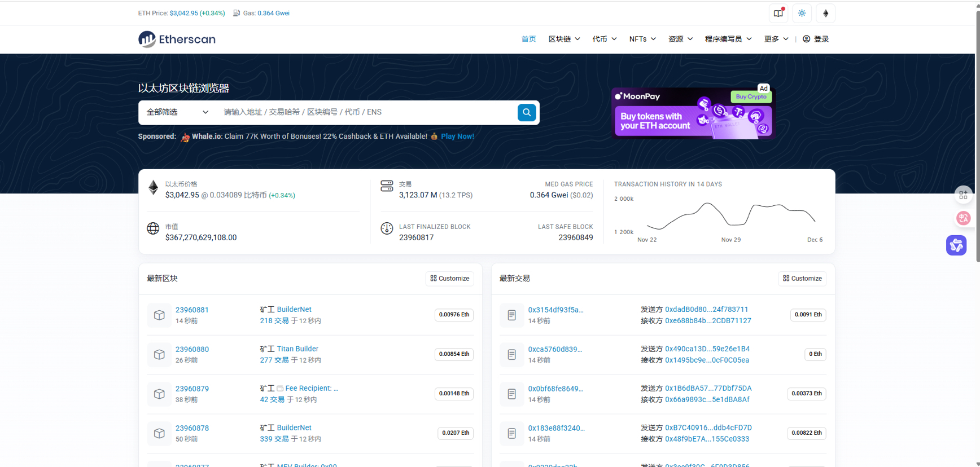The width and height of the screenshot is (980, 467).
Task: Click Customize button in 最新区块 panel
Action: (x=449, y=279)
